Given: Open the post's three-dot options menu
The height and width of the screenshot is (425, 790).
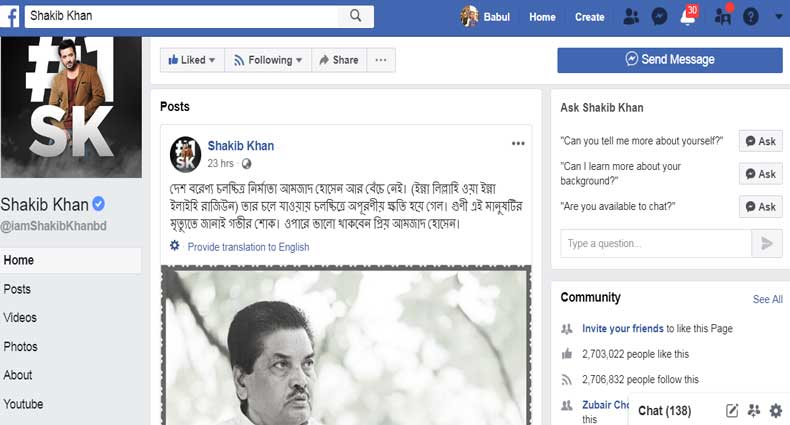Looking at the screenshot, I should point(518,144).
